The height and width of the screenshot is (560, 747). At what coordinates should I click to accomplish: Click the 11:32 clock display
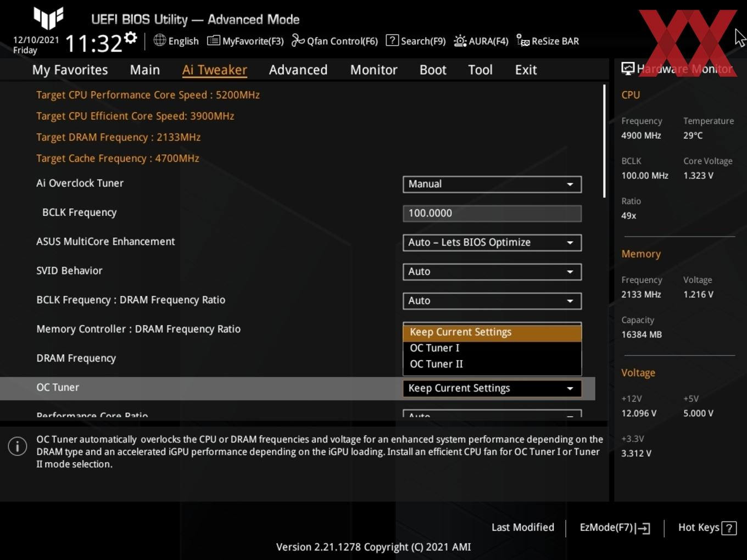(x=93, y=43)
